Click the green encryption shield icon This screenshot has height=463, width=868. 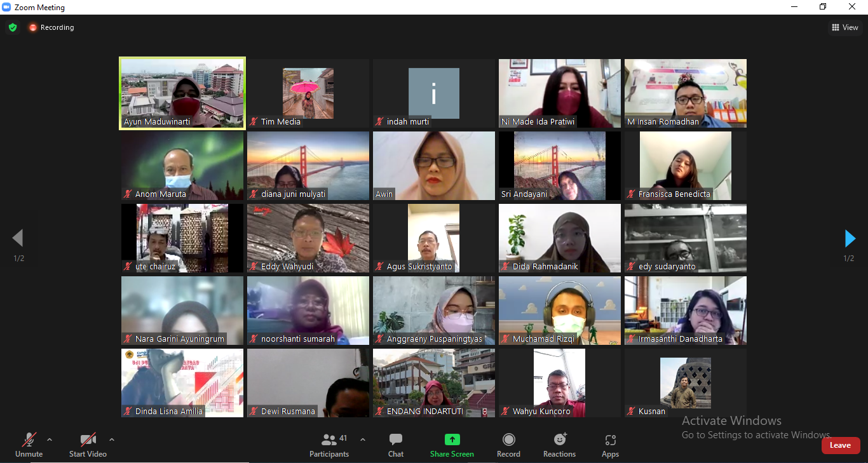[x=13, y=27]
